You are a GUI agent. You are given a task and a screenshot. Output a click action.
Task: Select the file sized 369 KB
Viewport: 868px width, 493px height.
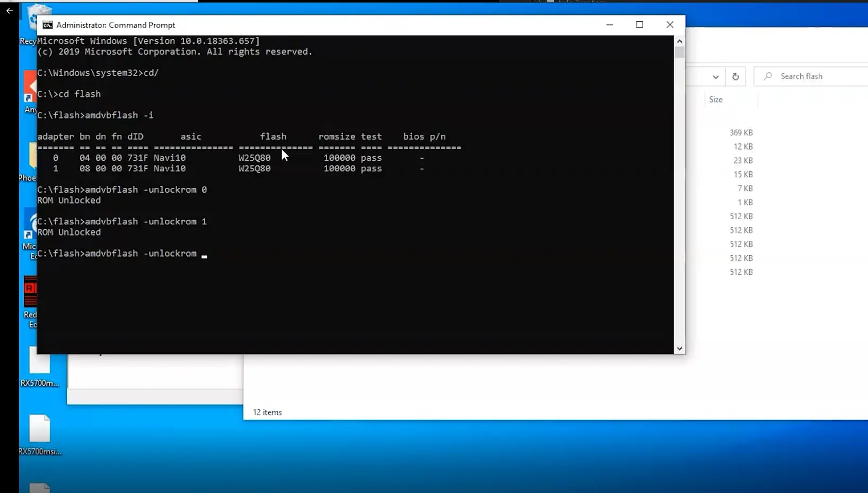741,133
